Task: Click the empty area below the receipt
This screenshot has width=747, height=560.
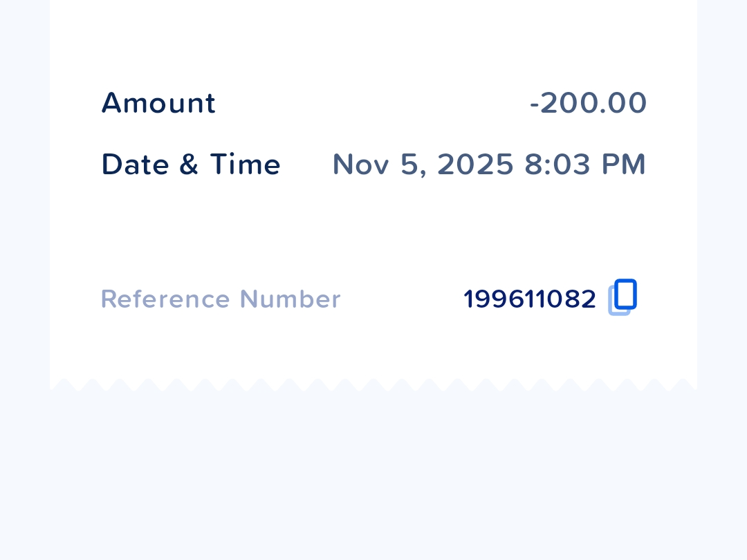Action: pos(373,477)
